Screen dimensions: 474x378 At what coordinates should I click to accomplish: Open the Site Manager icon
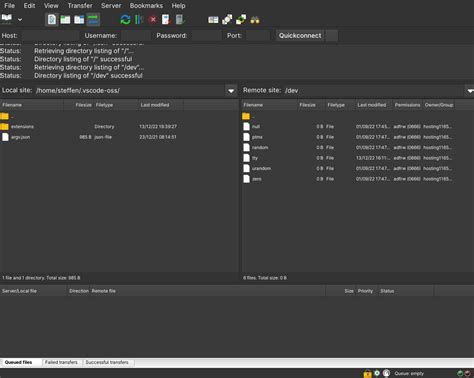(7, 19)
